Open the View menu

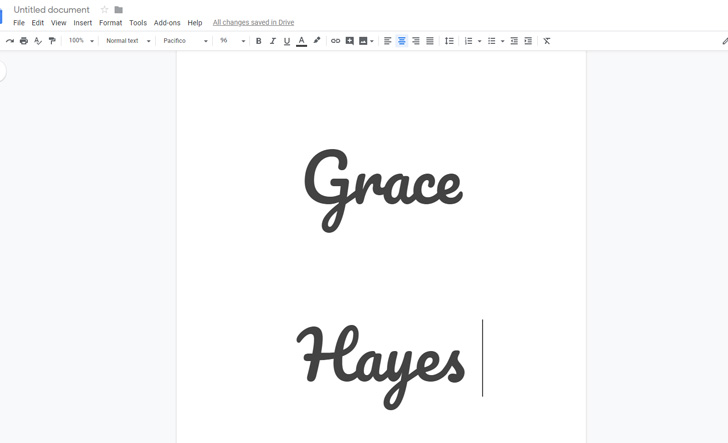[x=58, y=23]
